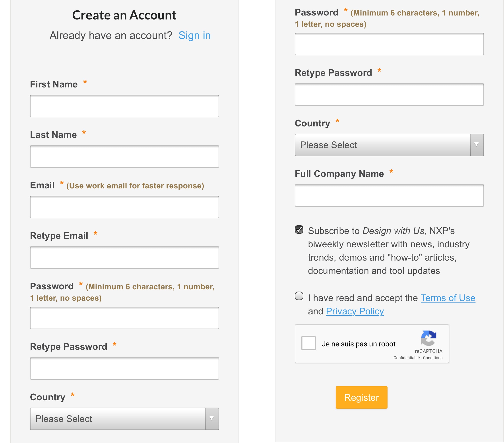Open the Terms of Use link

pyautogui.click(x=448, y=298)
